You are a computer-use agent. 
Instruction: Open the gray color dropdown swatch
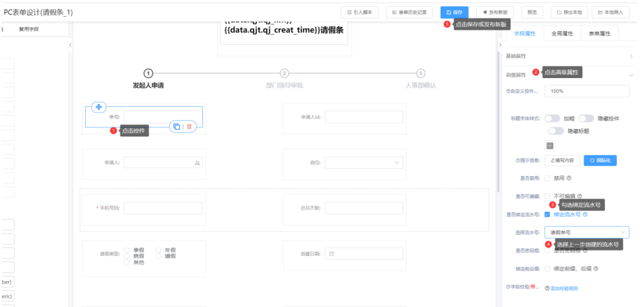pyautogui.click(x=550, y=145)
